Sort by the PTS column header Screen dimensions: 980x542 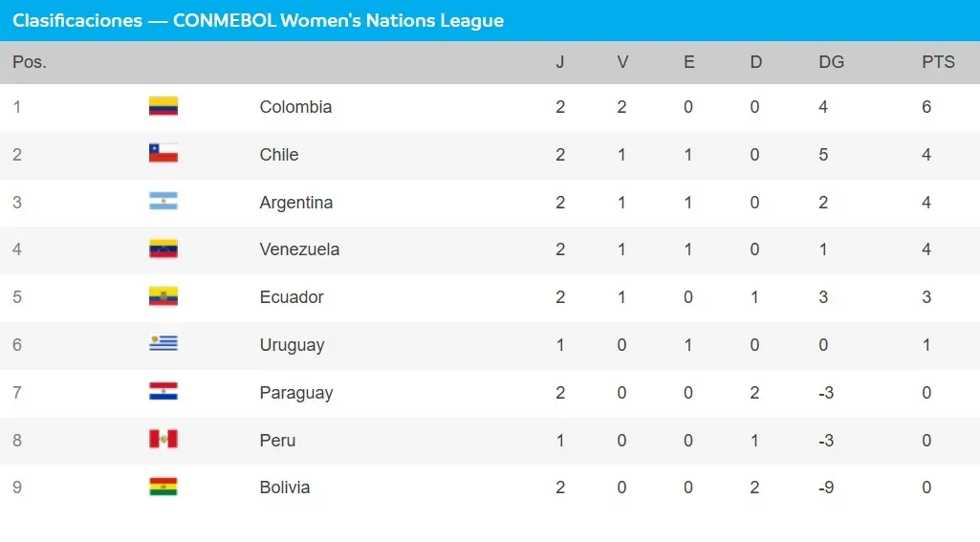point(938,62)
